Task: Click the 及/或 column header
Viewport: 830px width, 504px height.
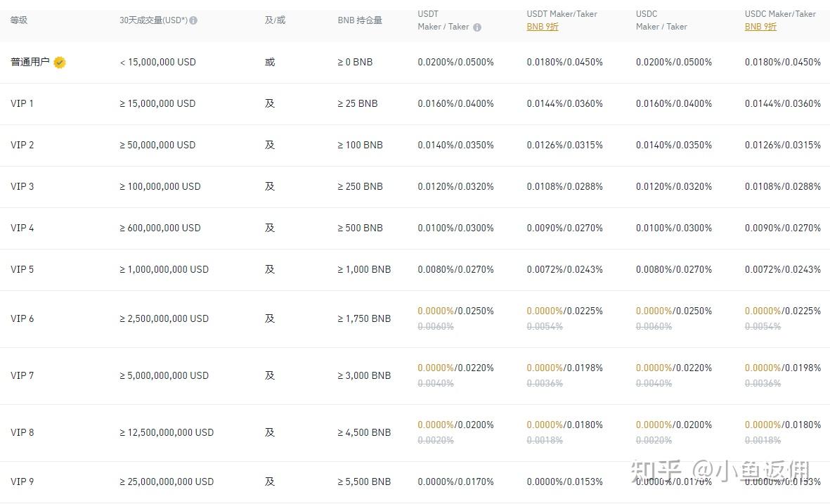Action: pyautogui.click(x=275, y=20)
